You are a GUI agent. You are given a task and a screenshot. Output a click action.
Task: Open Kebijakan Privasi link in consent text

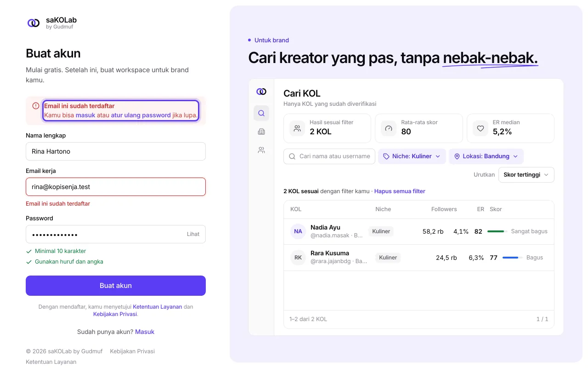pyautogui.click(x=115, y=314)
